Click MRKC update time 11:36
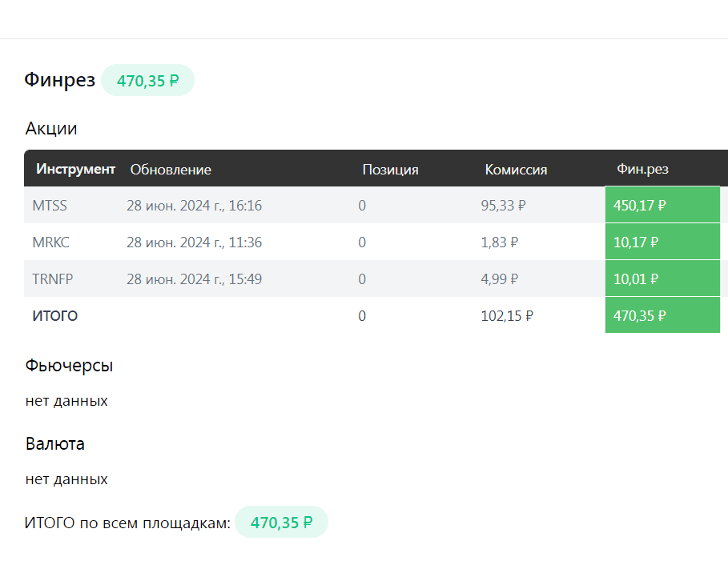 pos(194,242)
